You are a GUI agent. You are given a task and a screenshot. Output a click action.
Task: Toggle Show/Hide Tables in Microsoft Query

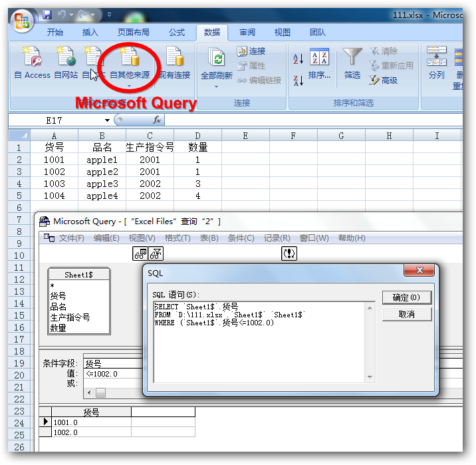pyautogui.click(x=140, y=253)
